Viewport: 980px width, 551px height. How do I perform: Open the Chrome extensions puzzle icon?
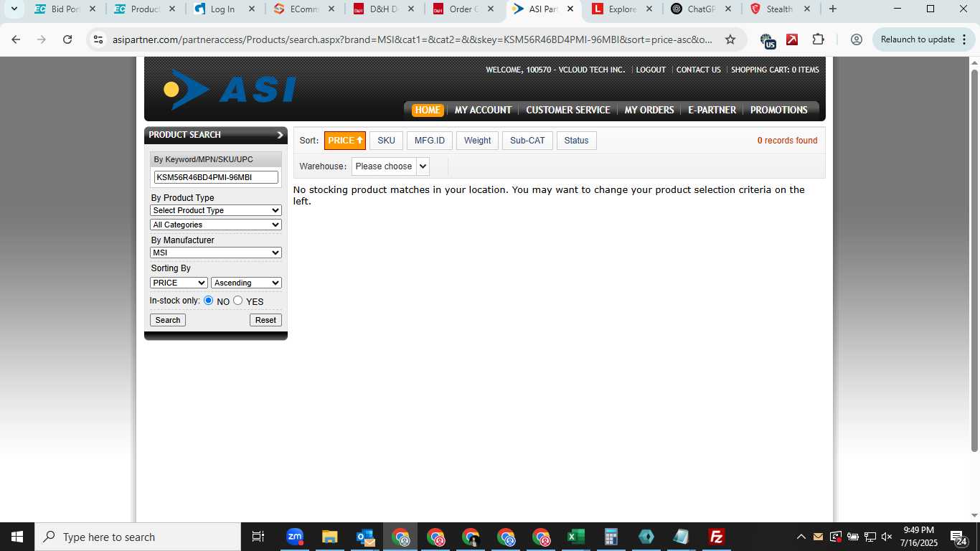coord(818,39)
